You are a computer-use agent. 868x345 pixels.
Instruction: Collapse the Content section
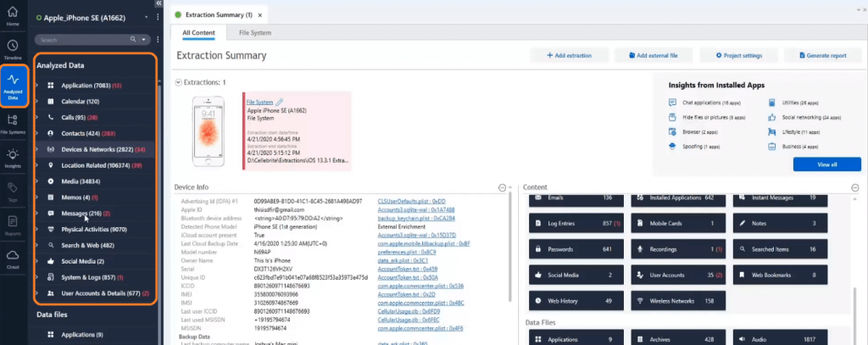(854, 187)
